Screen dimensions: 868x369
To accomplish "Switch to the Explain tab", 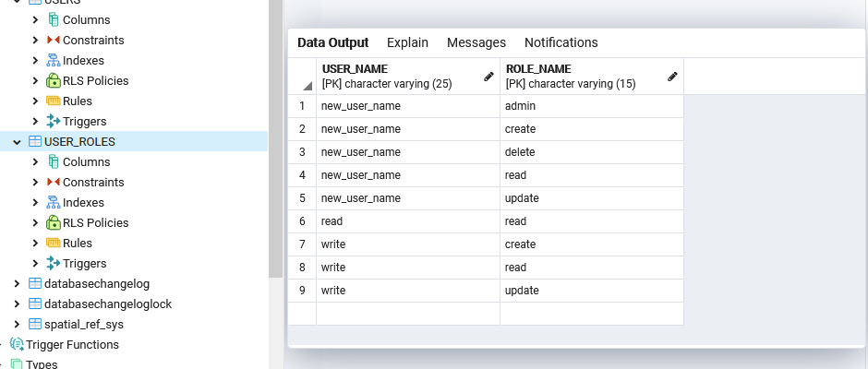I will coord(407,42).
